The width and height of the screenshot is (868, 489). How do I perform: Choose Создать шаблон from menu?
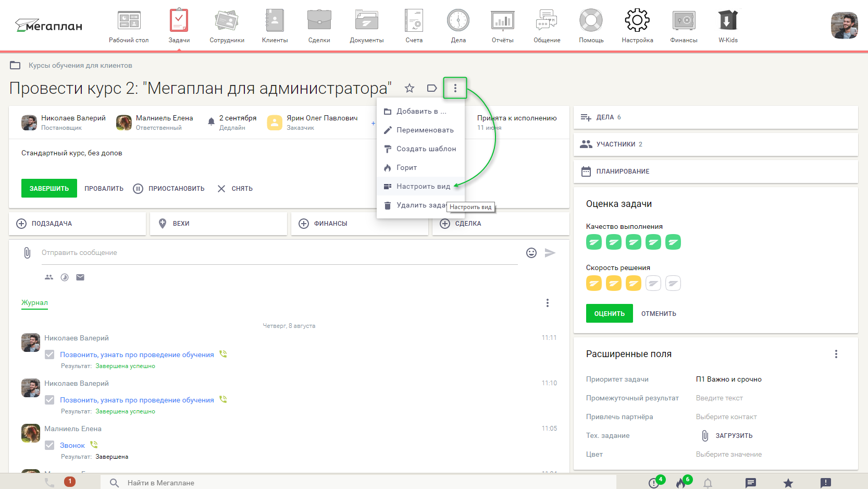click(421, 149)
